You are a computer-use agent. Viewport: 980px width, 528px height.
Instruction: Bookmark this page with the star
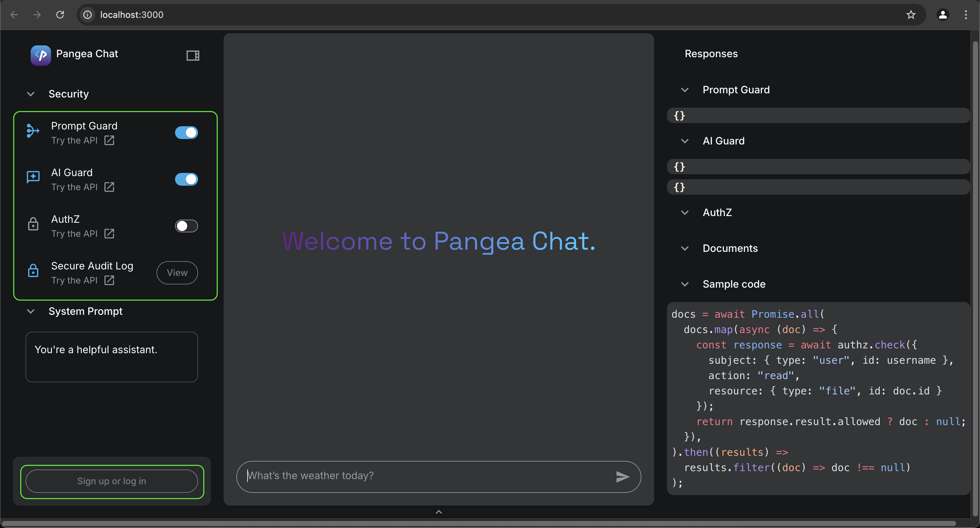pyautogui.click(x=911, y=15)
